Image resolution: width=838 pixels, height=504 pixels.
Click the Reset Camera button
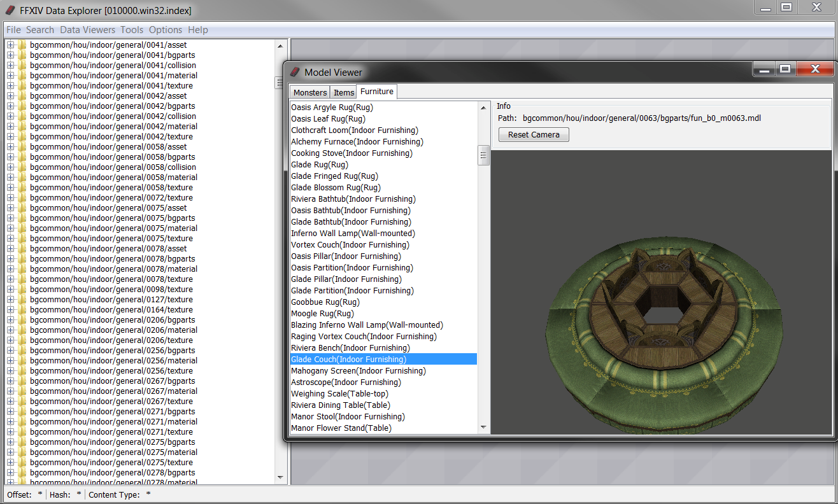tap(534, 135)
